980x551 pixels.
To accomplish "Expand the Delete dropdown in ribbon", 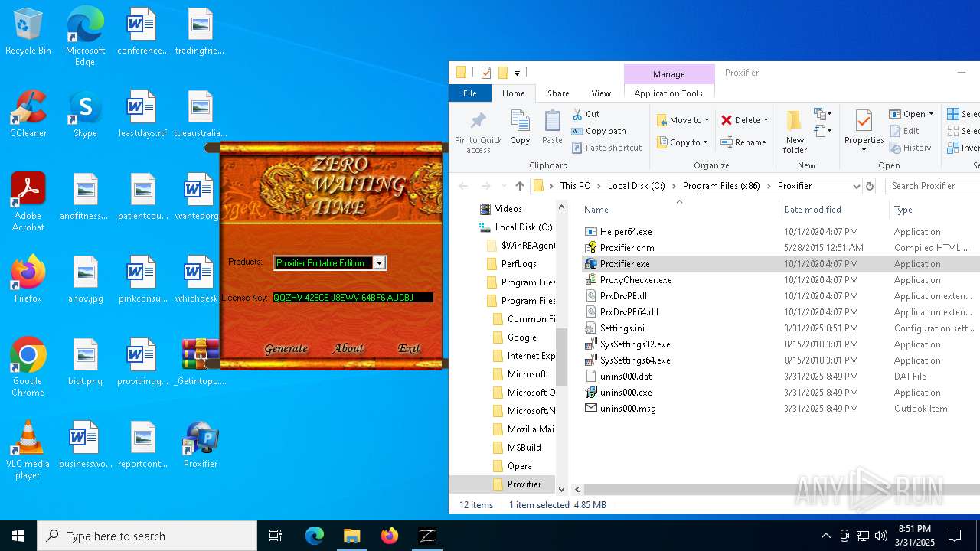I will pyautogui.click(x=766, y=120).
